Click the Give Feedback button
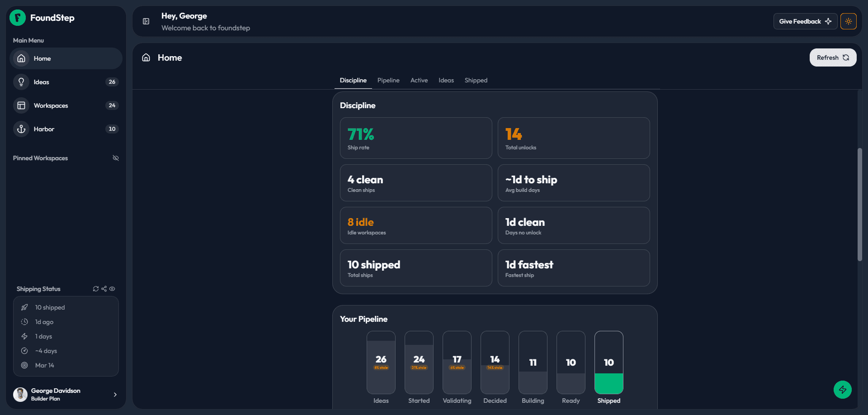 [x=805, y=21]
